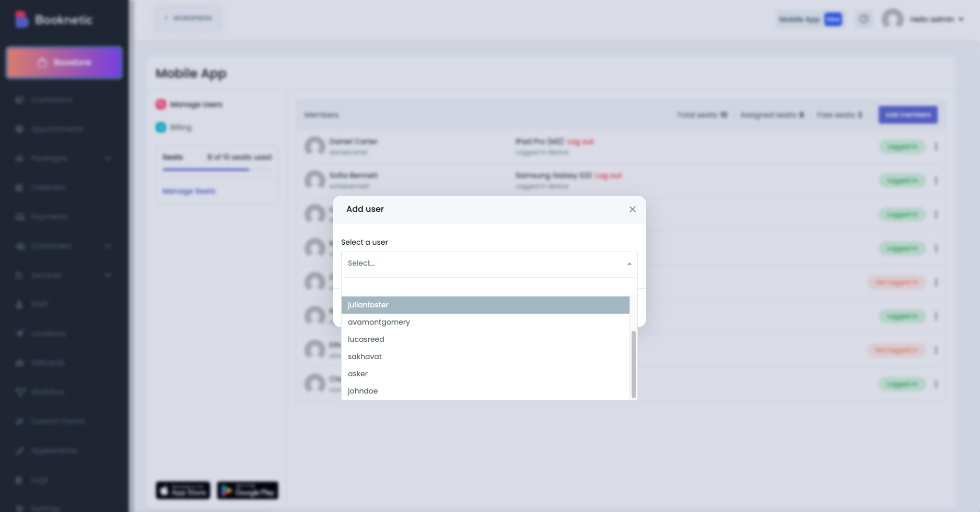
Task: Click the Manage Users icon
Action: coord(161,104)
